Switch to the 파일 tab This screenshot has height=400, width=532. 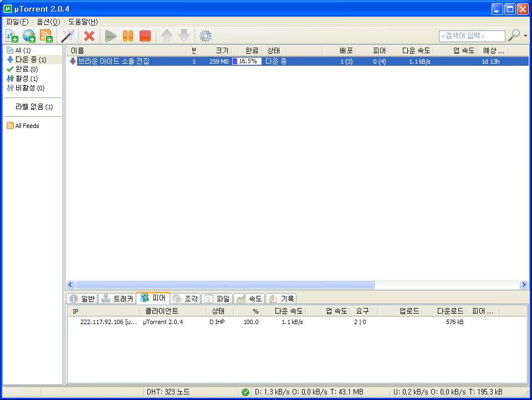[217, 299]
